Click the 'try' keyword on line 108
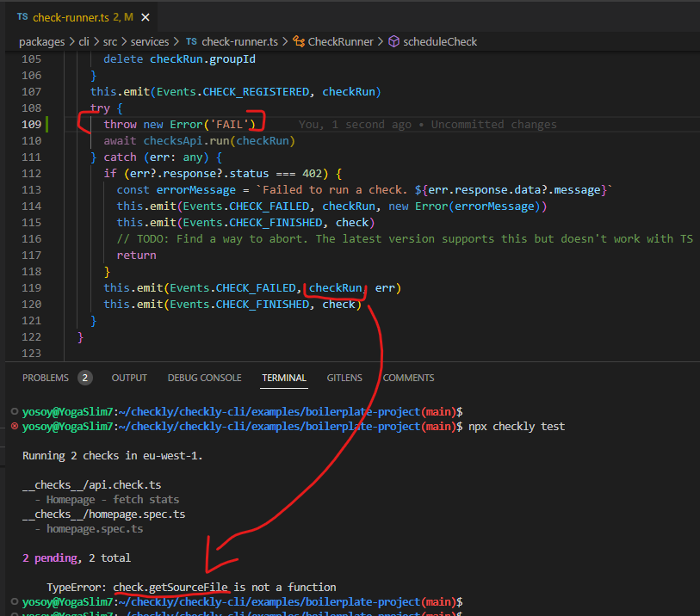700x616 pixels. (100, 108)
